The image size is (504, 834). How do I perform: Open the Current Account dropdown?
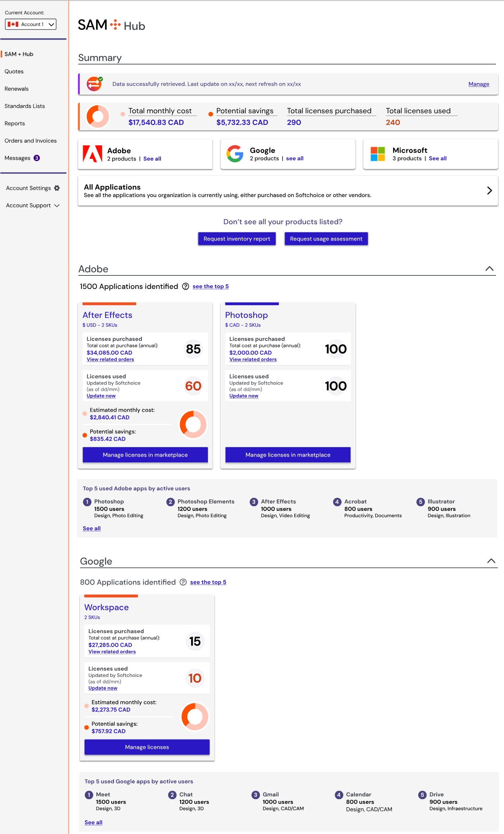(x=31, y=24)
